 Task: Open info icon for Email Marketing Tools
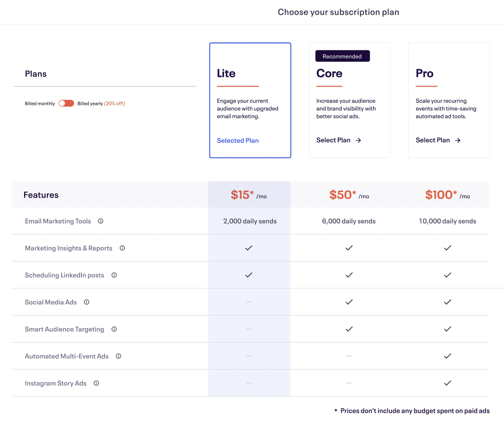click(x=101, y=221)
